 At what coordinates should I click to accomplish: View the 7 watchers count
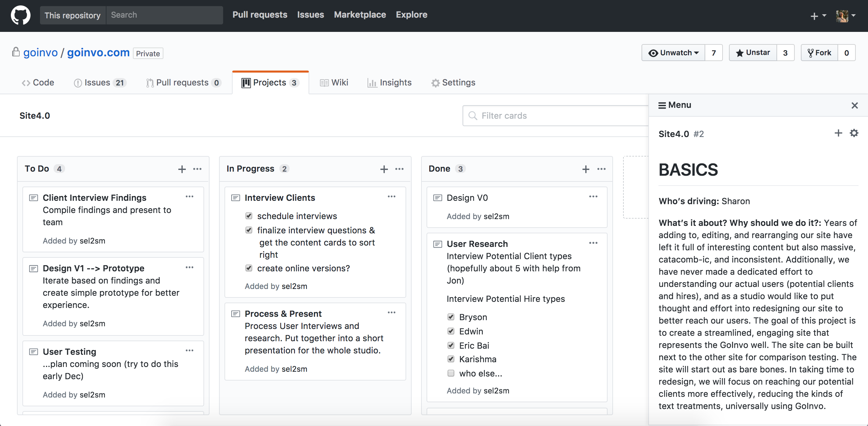click(x=714, y=53)
